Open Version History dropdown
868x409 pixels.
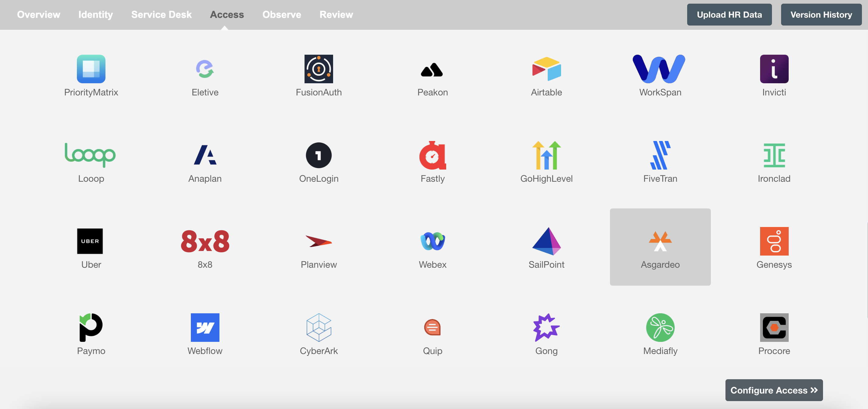pyautogui.click(x=821, y=14)
